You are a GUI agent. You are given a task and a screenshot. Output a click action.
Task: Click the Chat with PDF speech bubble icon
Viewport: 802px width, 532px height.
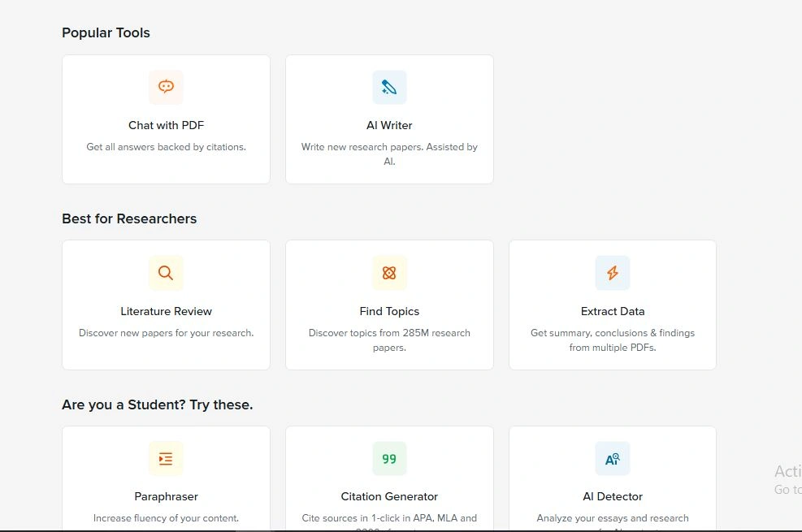[166, 87]
